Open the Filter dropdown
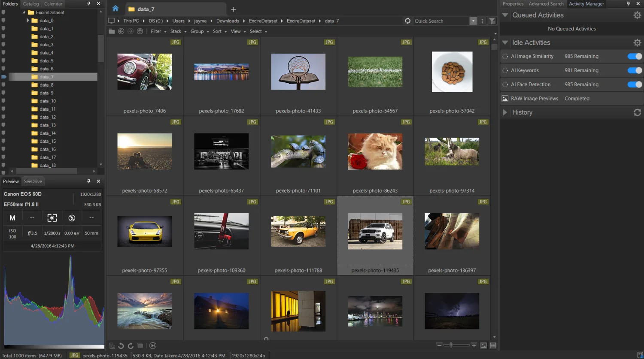The image size is (644, 359). 158,31
